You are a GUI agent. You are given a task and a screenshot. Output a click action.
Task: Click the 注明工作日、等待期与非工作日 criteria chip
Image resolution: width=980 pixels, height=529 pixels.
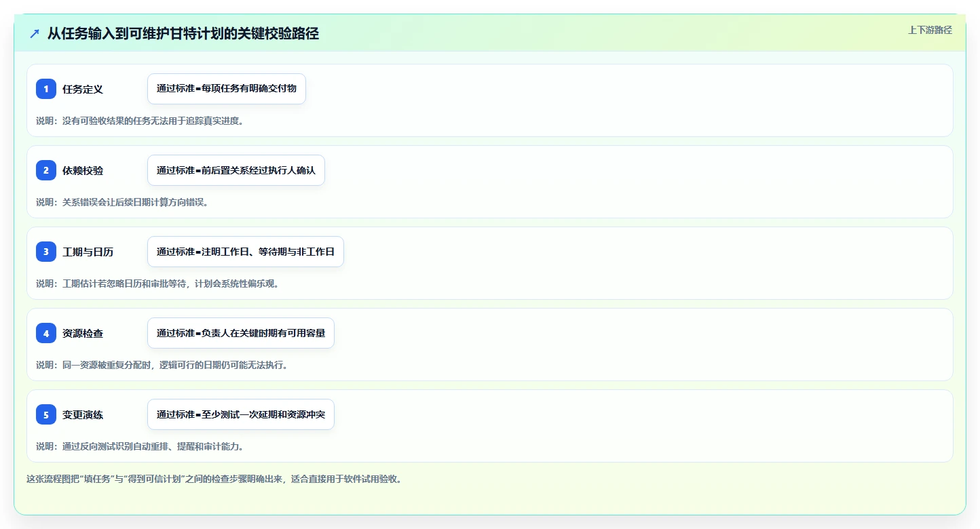246,252
